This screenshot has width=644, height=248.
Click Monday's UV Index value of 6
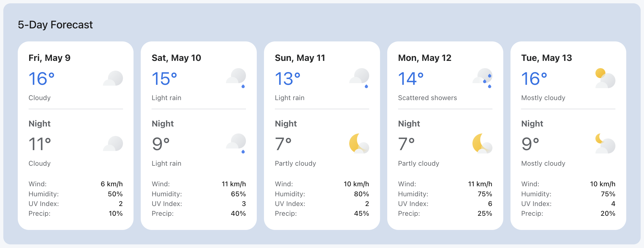coord(490,204)
